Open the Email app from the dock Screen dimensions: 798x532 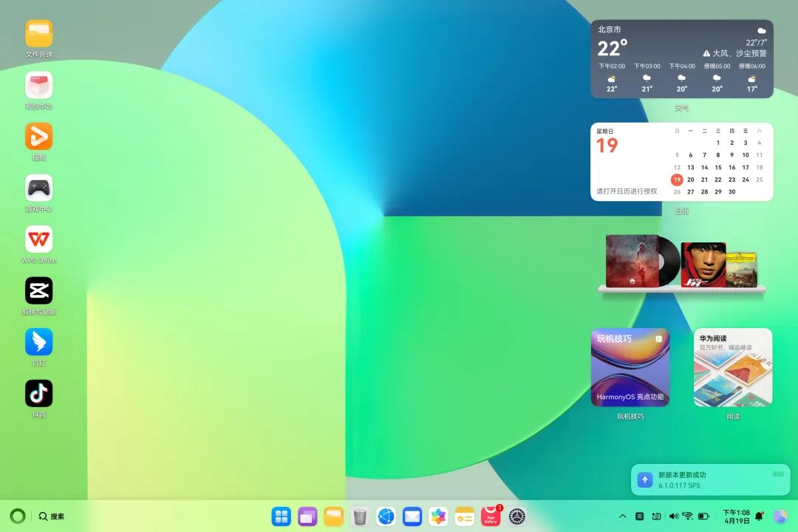[x=412, y=516]
